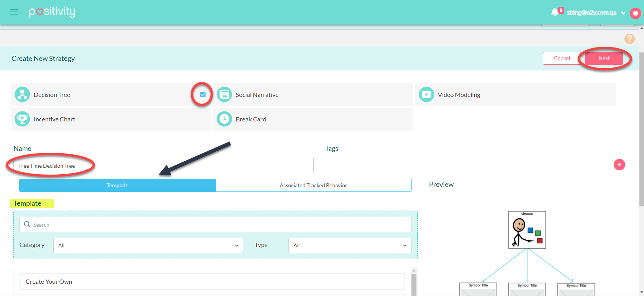
Task: Select the Social Narrative strategy card
Action: coord(313,95)
